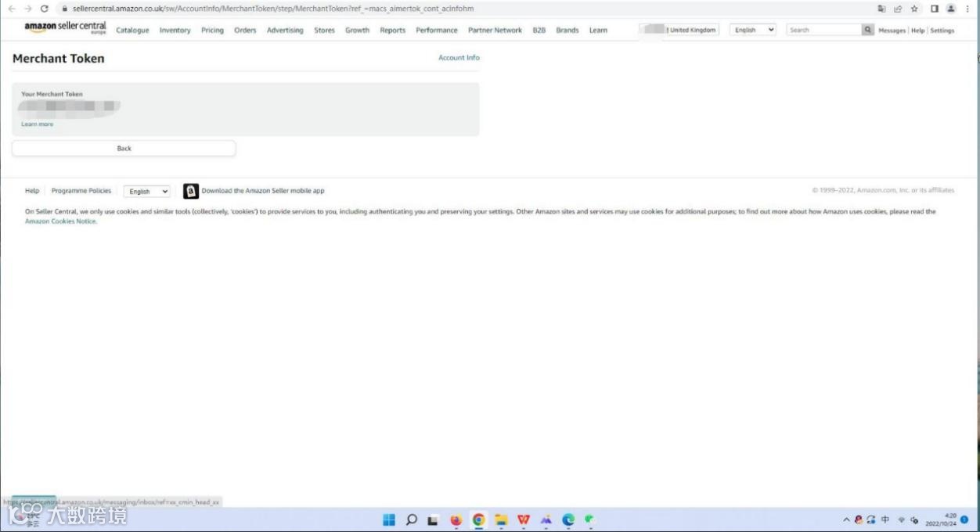This screenshot has height=532, width=980.
Task: Open the Amazon Cookies Notice link
Action: pos(61,221)
